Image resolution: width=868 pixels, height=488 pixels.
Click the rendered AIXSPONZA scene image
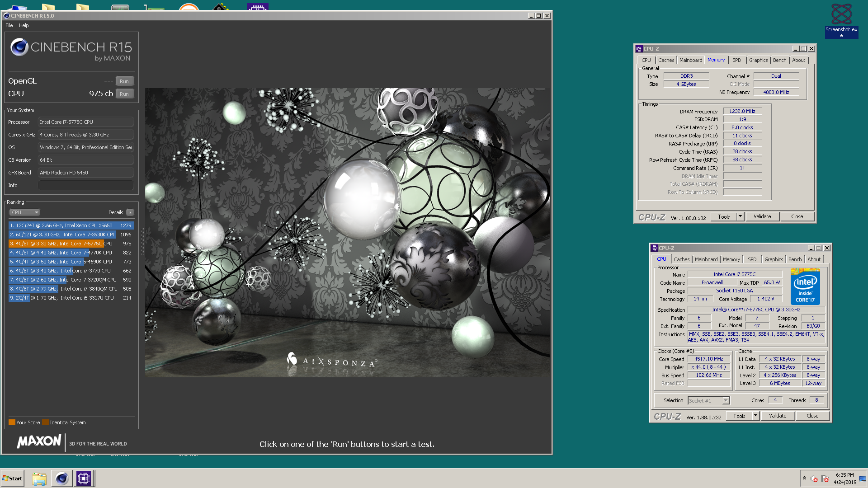[348, 233]
